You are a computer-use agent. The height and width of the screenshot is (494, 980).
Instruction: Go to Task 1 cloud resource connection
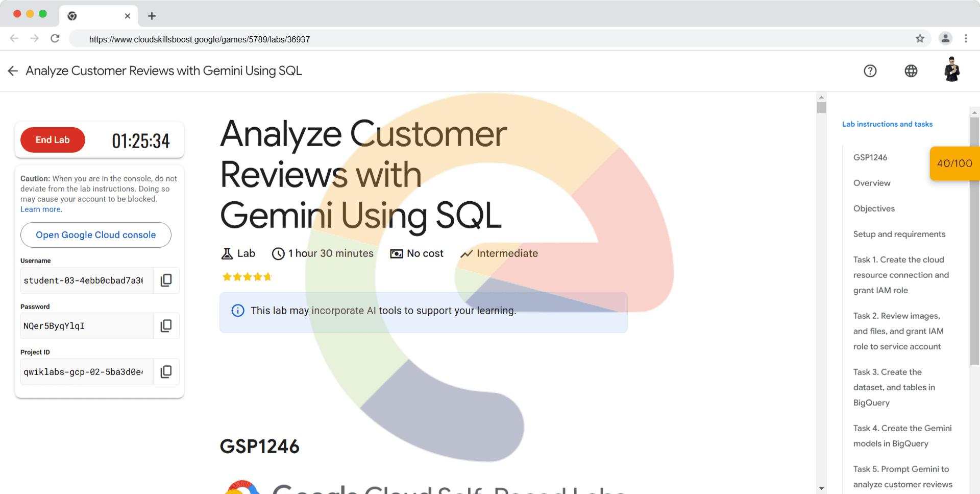pos(901,275)
